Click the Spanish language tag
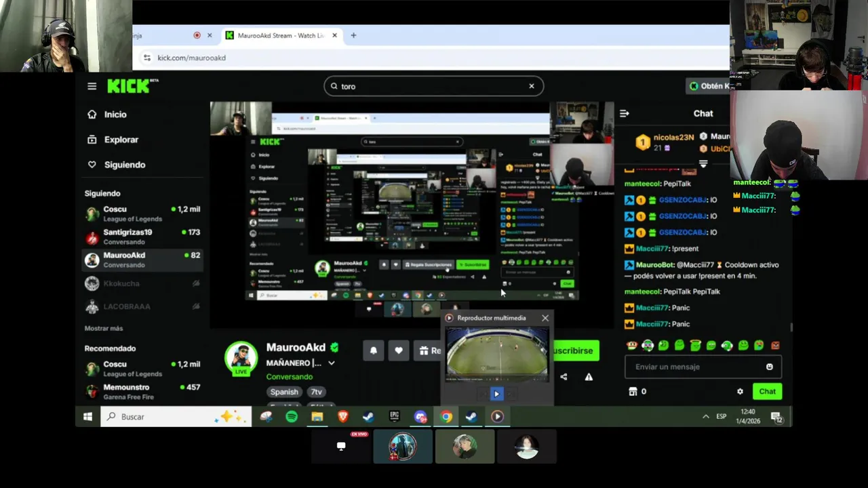The image size is (868, 488). pyautogui.click(x=284, y=392)
